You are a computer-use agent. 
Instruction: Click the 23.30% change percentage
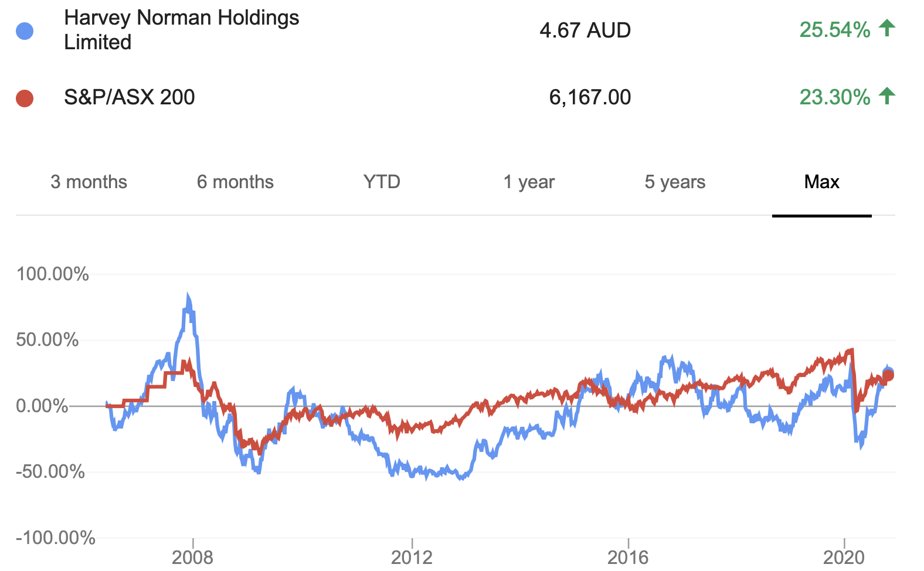point(834,97)
